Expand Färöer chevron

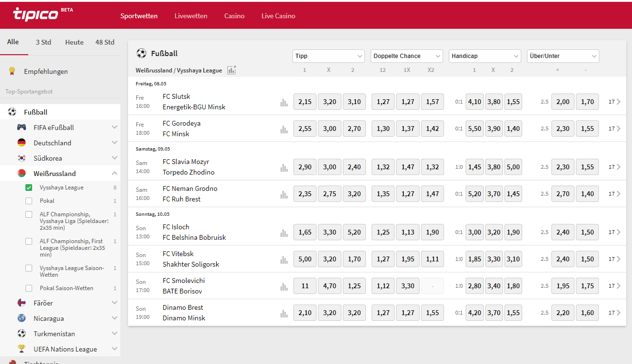[x=115, y=303]
